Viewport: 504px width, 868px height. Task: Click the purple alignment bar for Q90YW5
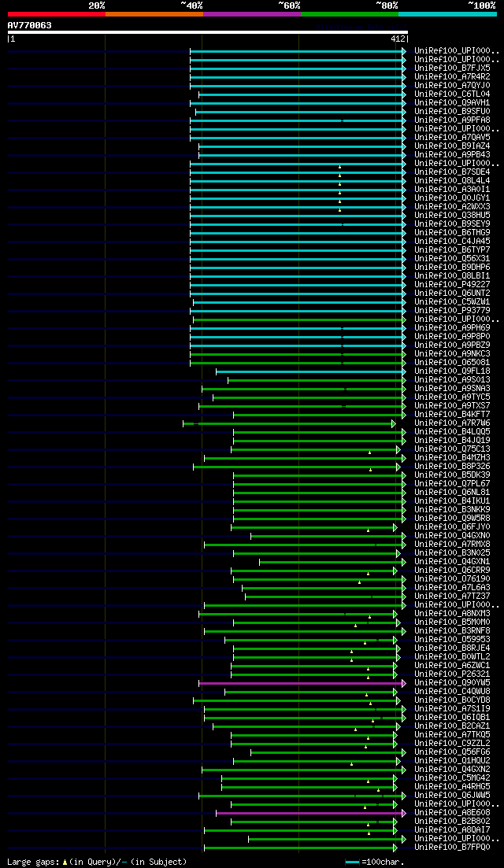pyautogui.click(x=302, y=684)
